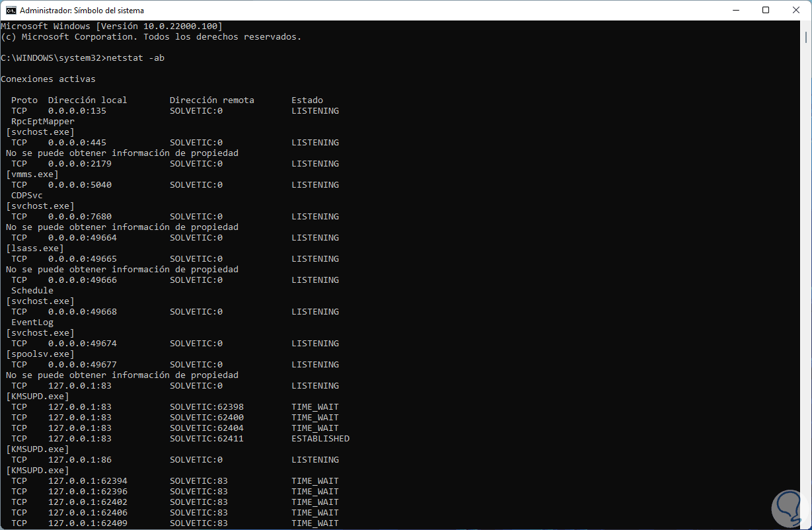Click local address 127.0.0.1:62396
Viewport: 812px width, 530px height.
click(88, 492)
